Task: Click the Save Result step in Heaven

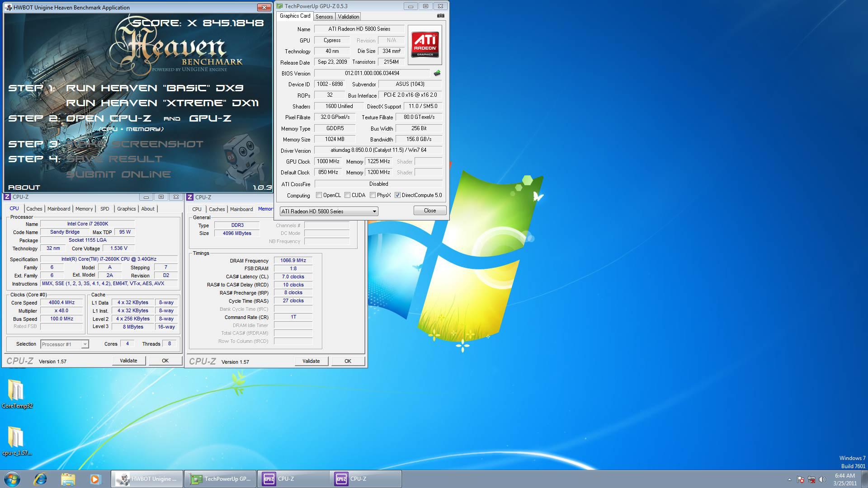Action: 114,159
